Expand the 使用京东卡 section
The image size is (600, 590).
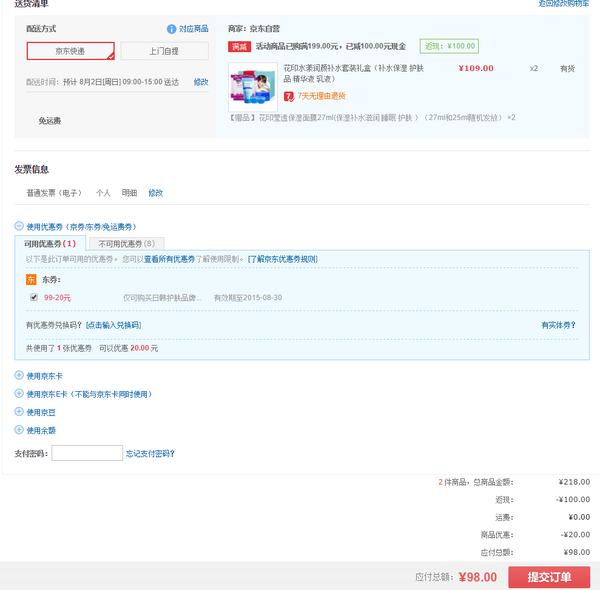[19, 375]
